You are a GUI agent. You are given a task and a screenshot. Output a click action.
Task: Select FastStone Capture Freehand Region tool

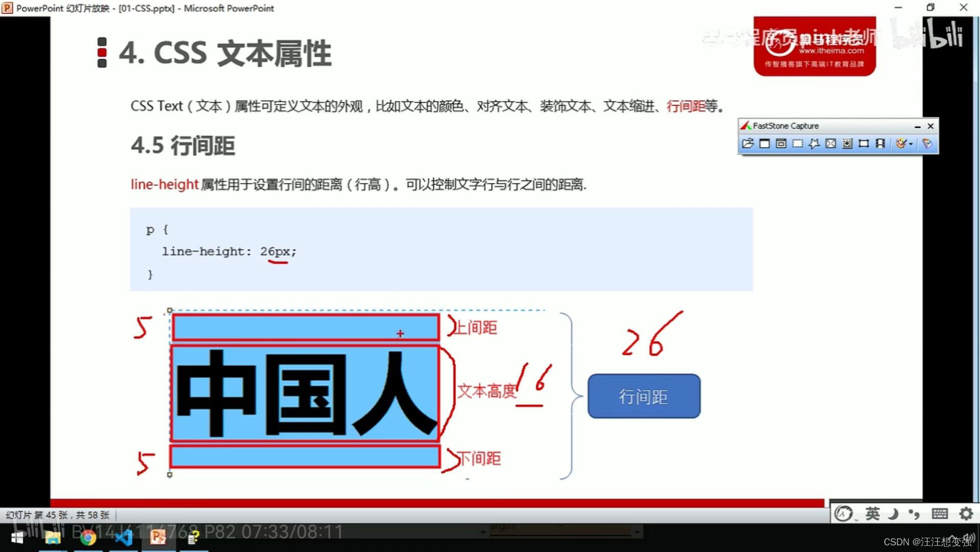[x=814, y=144]
